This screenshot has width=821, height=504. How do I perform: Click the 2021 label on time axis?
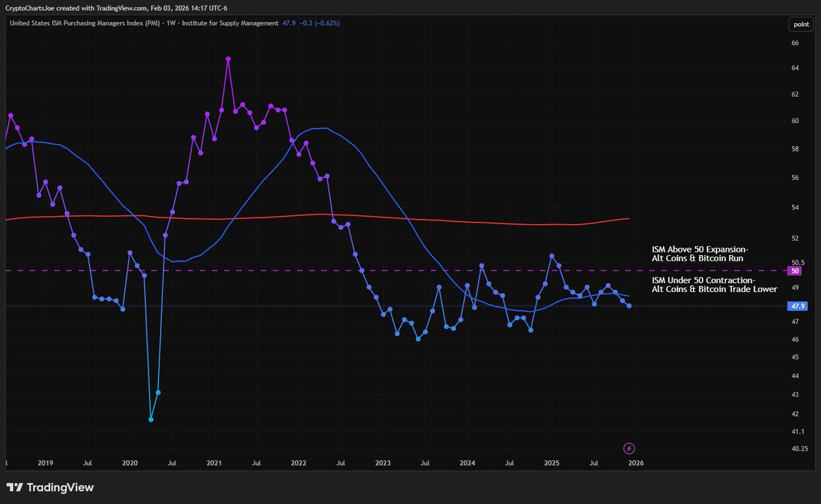[214, 463]
